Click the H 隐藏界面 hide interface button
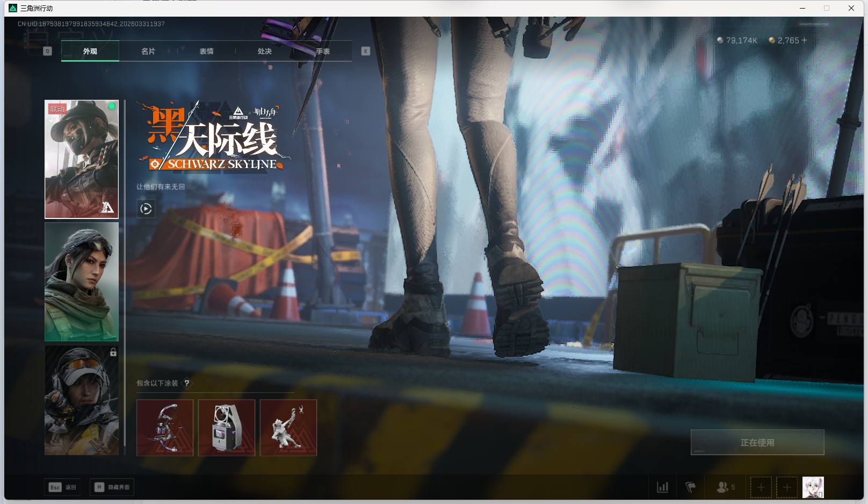The height and width of the screenshot is (504, 868). (x=112, y=487)
